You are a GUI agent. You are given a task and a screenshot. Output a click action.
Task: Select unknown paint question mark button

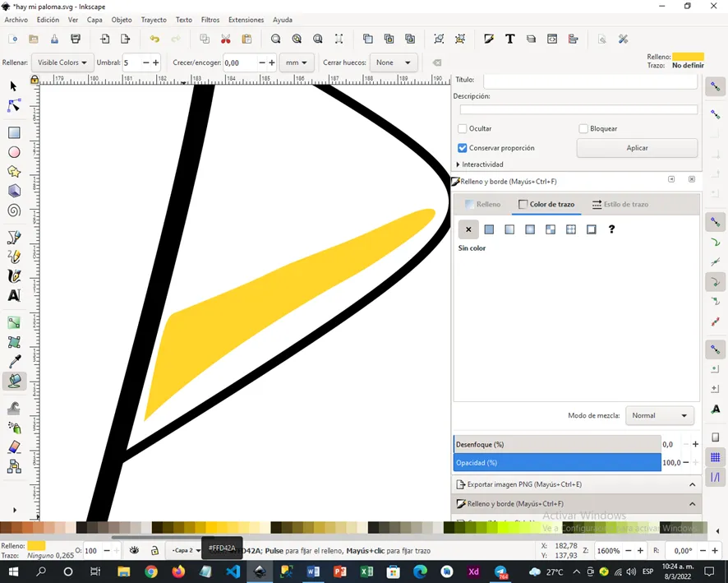(611, 229)
